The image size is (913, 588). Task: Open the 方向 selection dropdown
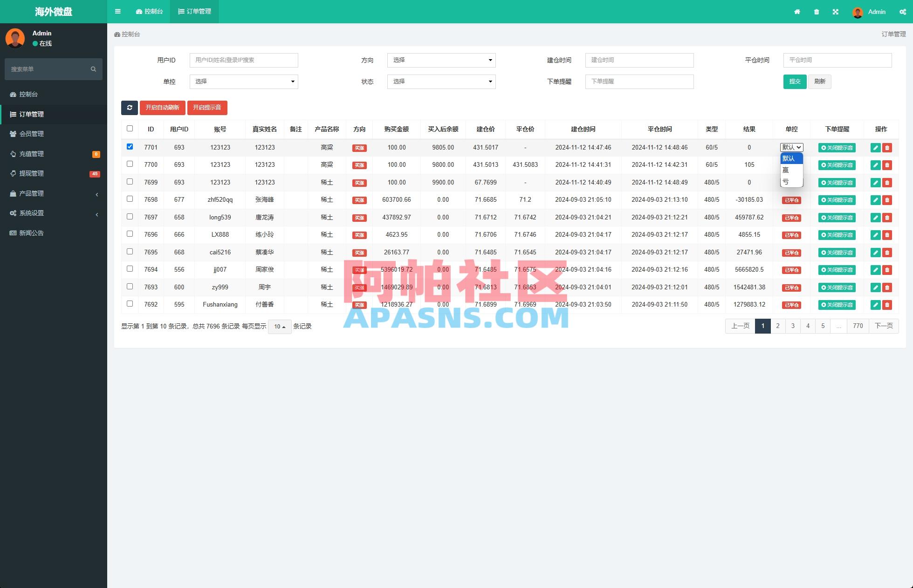tap(441, 60)
